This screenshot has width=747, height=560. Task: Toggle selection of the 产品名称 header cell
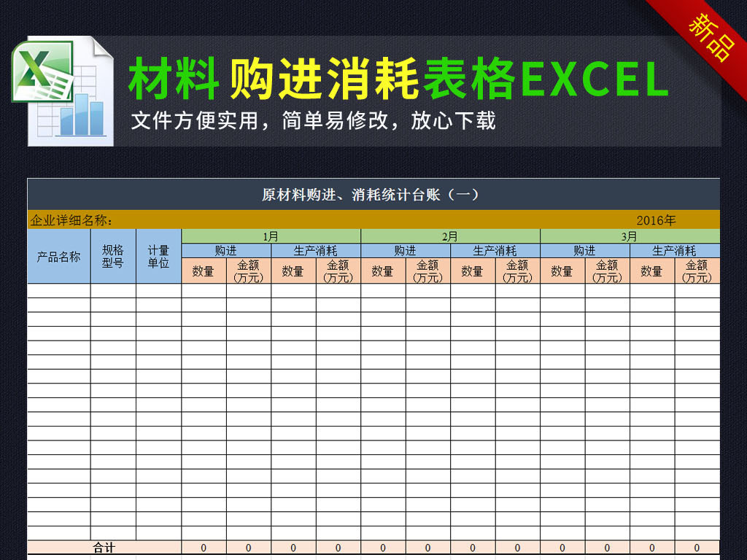[58, 257]
